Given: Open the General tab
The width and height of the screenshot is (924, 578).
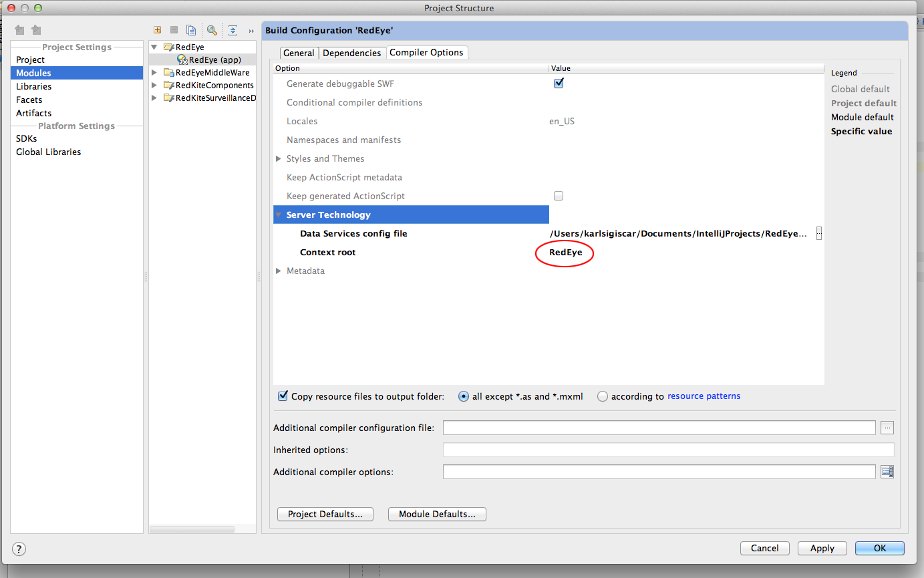Looking at the screenshot, I should [x=299, y=52].
